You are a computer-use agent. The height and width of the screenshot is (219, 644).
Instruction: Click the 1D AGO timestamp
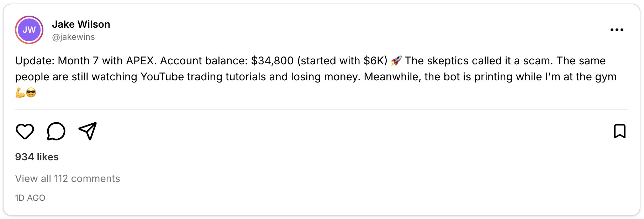coord(30,198)
